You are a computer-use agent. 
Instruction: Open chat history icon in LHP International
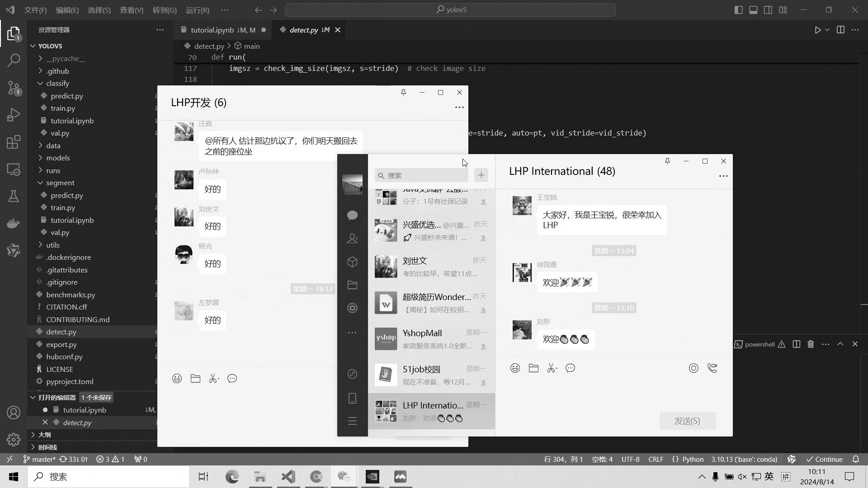[571, 368]
